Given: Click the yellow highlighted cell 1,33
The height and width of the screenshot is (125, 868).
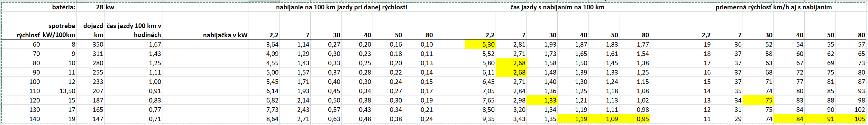Looking at the screenshot, I should pyautogui.click(x=542, y=100).
